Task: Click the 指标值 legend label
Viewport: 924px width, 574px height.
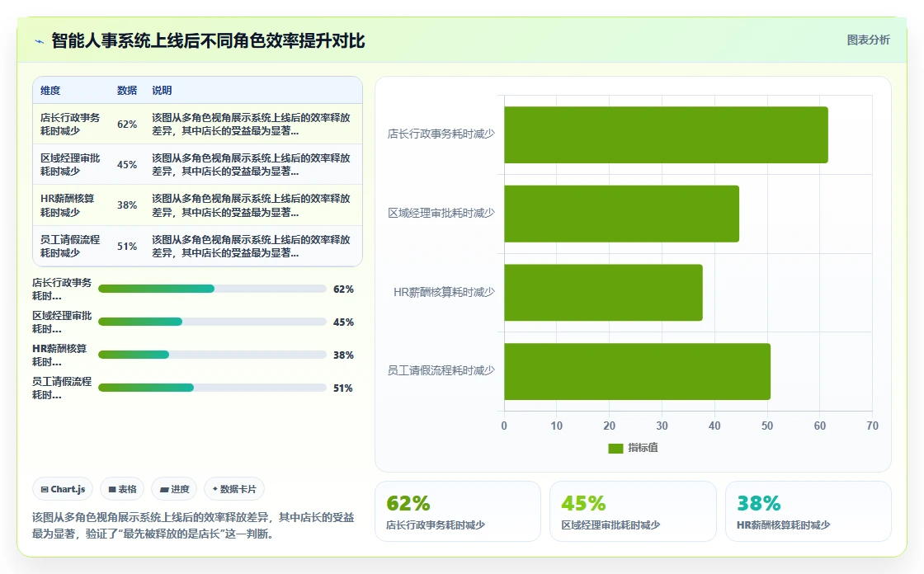Action: pos(643,448)
